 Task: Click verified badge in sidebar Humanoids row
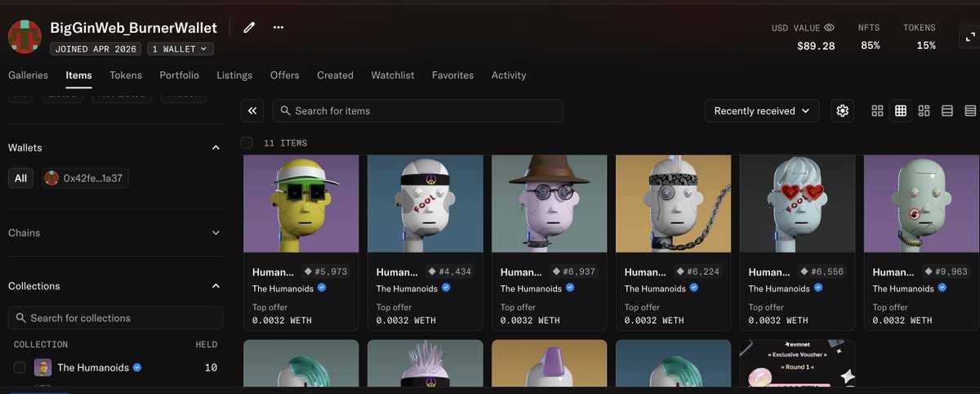(x=137, y=368)
